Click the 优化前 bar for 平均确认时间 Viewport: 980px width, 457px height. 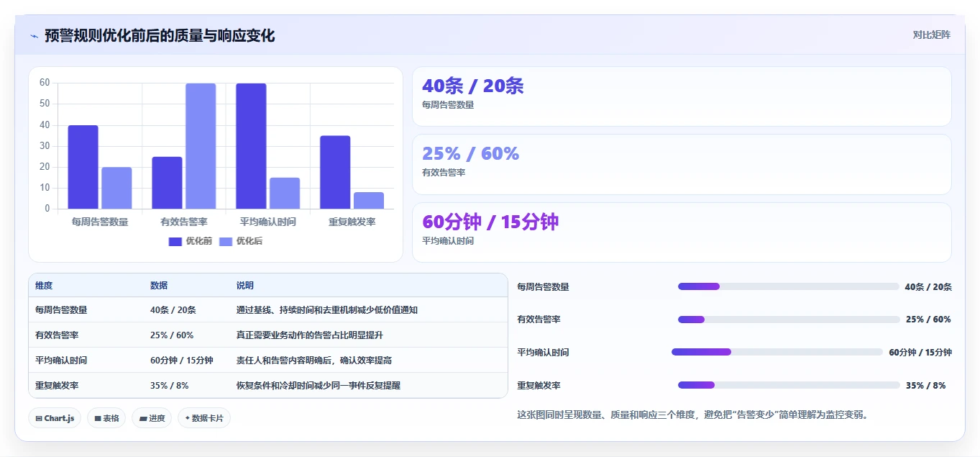[x=251, y=146]
